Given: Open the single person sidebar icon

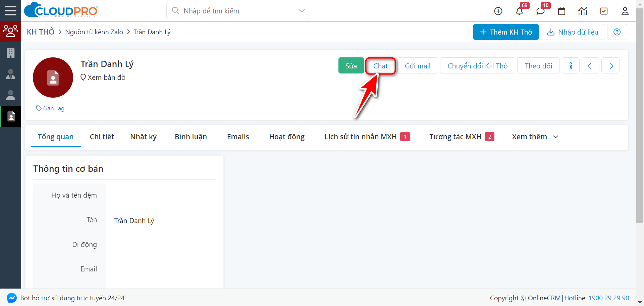Looking at the screenshot, I should (10, 95).
